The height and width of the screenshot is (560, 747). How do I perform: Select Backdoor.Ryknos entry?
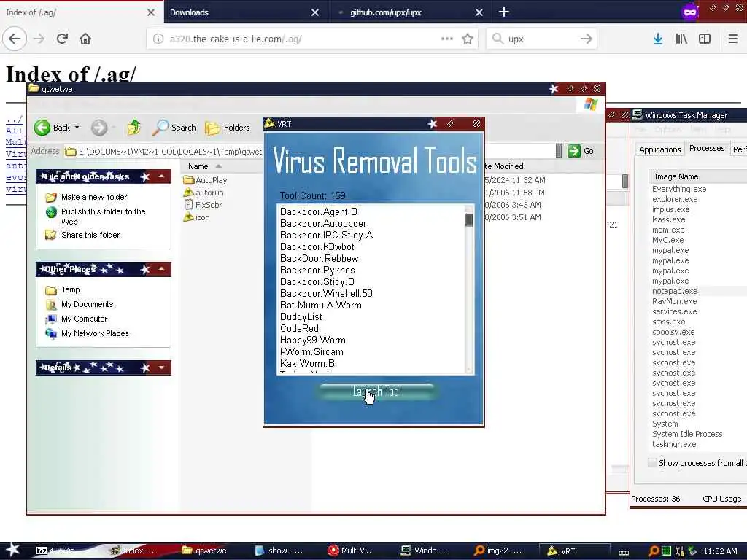coord(317,270)
